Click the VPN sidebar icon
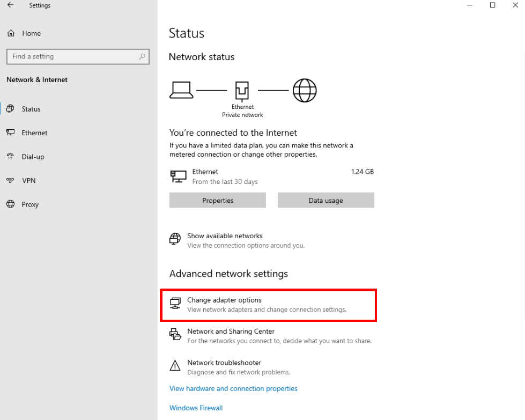This screenshot has width=525, height=420. [x=10, y=181]
